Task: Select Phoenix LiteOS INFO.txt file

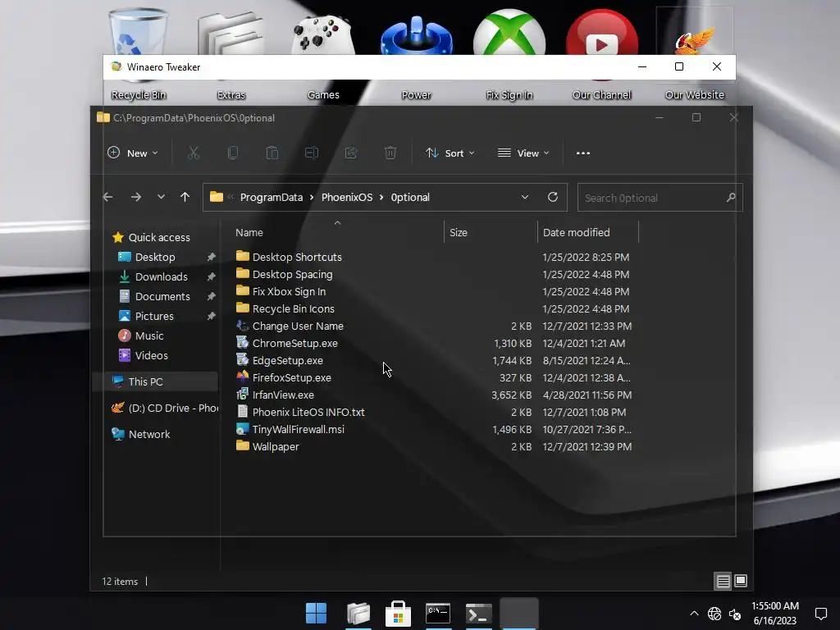Action: [300, 412]
